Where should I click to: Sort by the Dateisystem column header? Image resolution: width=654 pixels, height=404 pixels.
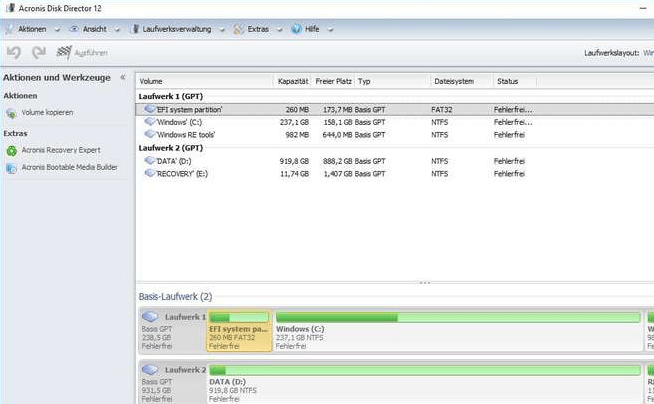point(462,81)
